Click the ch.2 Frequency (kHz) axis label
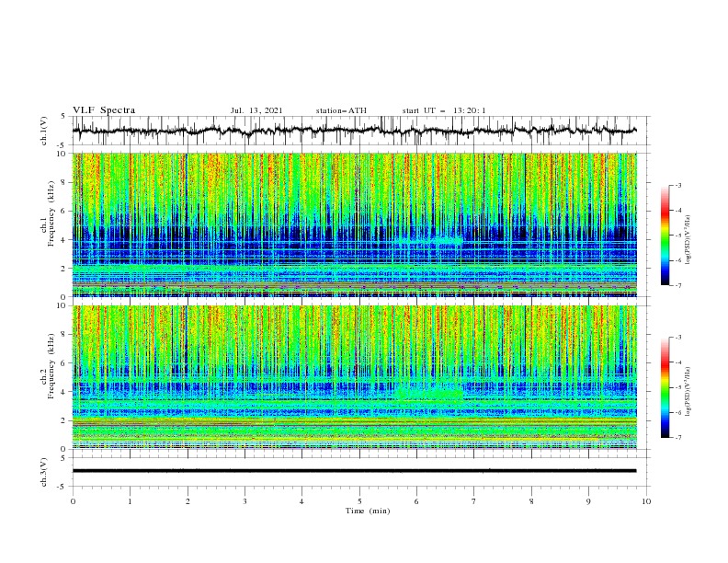The image size is (728, 563). [x=47, y=365]
